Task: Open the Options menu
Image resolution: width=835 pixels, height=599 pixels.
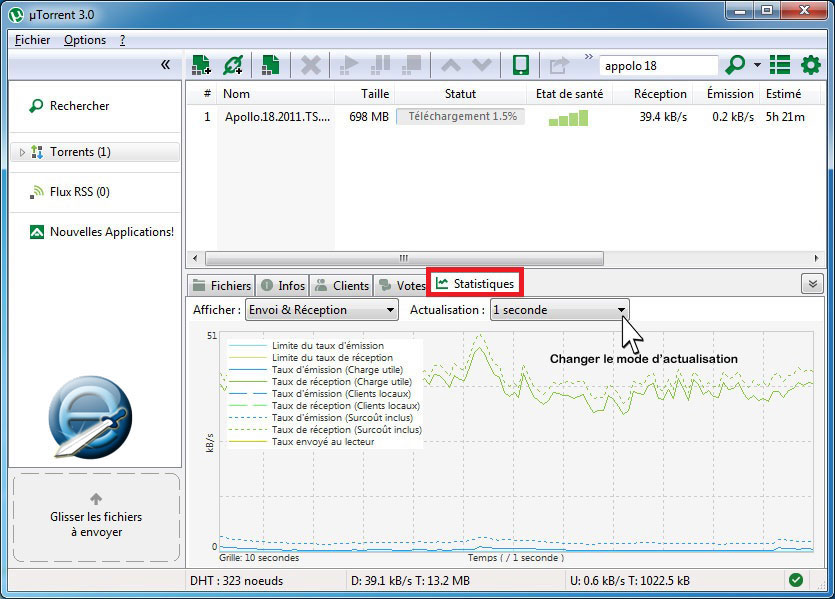Action: pyautogui.click(x=85, y=40)
